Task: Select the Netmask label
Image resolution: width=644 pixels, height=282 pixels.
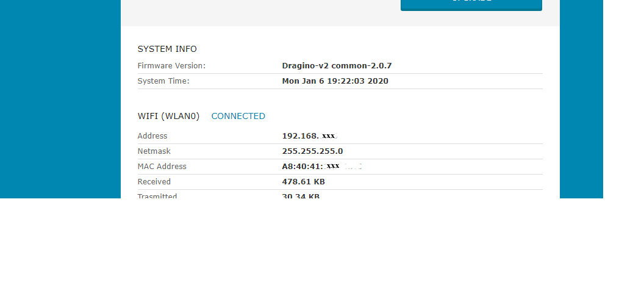Action: tap(154, 151)
